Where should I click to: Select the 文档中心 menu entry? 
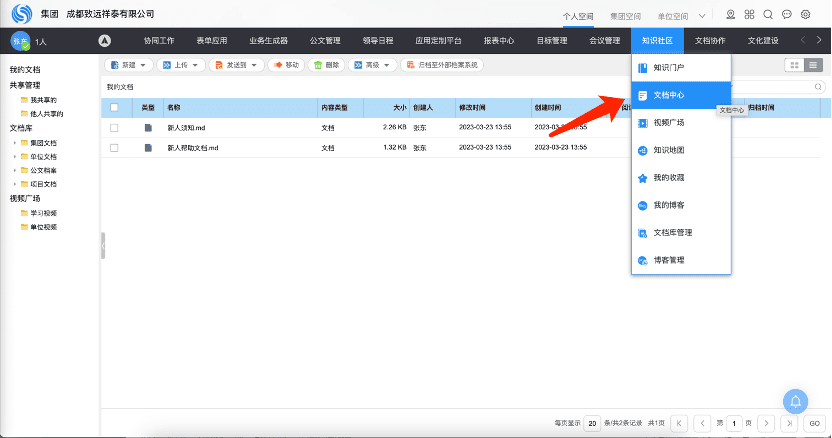click(x=681, y=95)
